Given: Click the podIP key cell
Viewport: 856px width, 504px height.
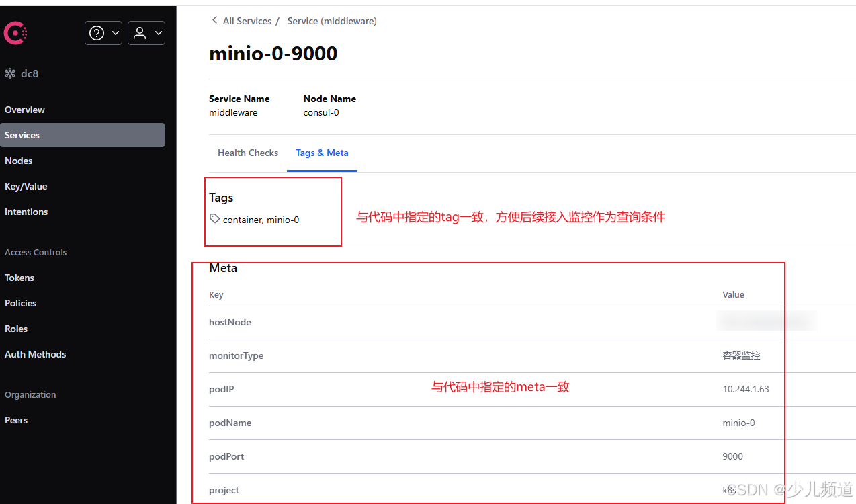Looking at the screenshot, I should [222, 389].
